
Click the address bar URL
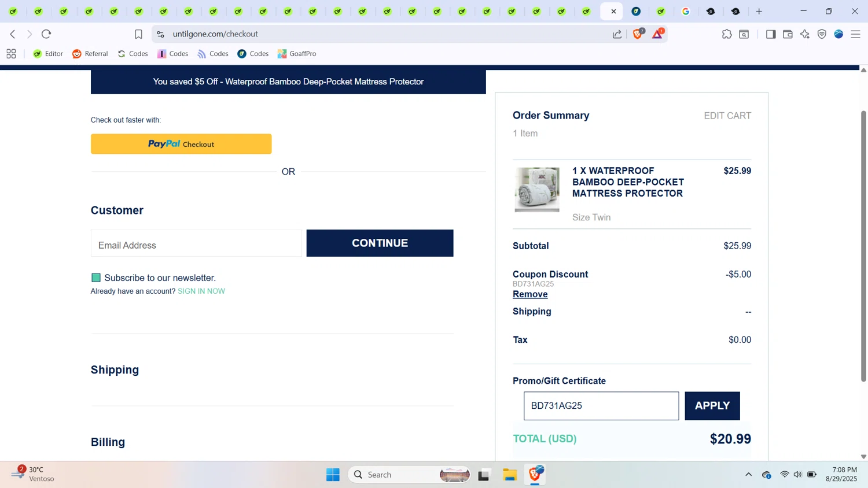coord(215,34)
